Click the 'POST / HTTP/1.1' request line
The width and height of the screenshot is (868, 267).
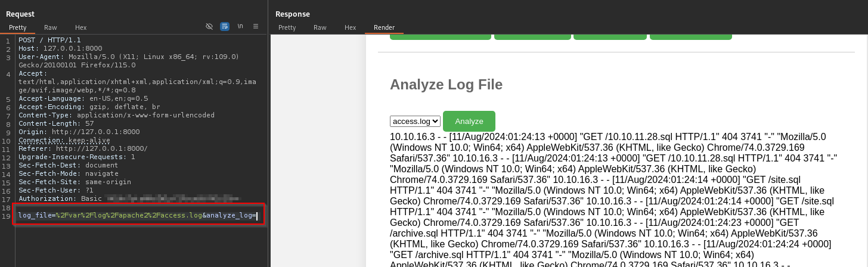pyautogui.click(x=49, y=40)
